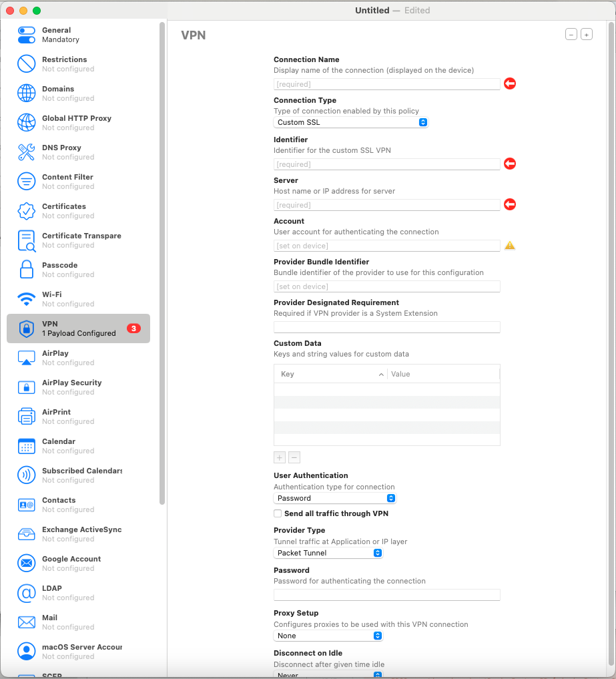This screenshot has height=679, width=616.
Task: Open the Content Filter payload icon
Action: click(27, 181)
